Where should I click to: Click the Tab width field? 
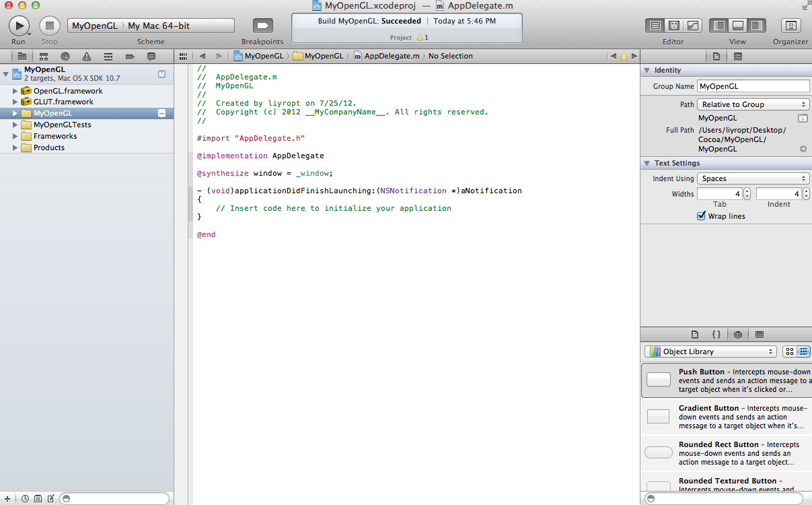click(720, 194)
